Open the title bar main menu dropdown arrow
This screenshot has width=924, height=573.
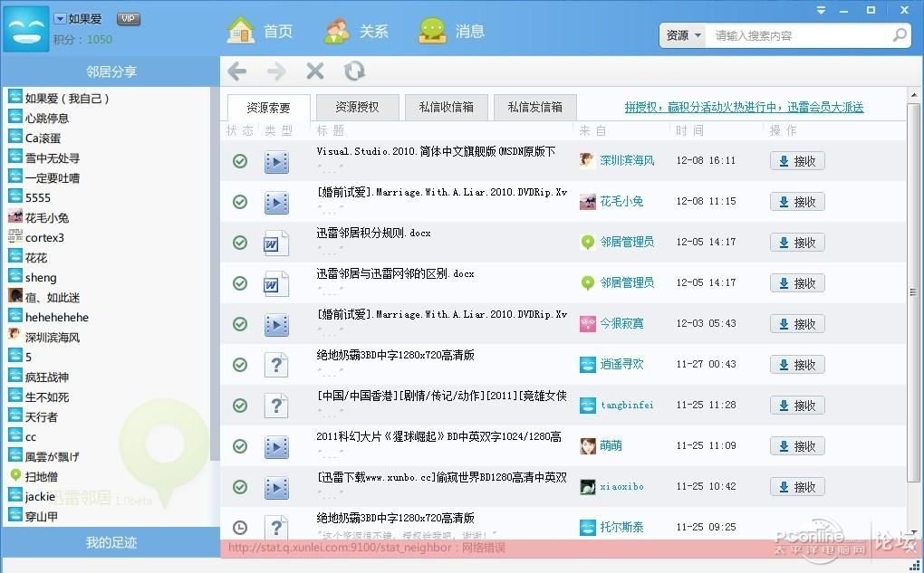[821, 11]
